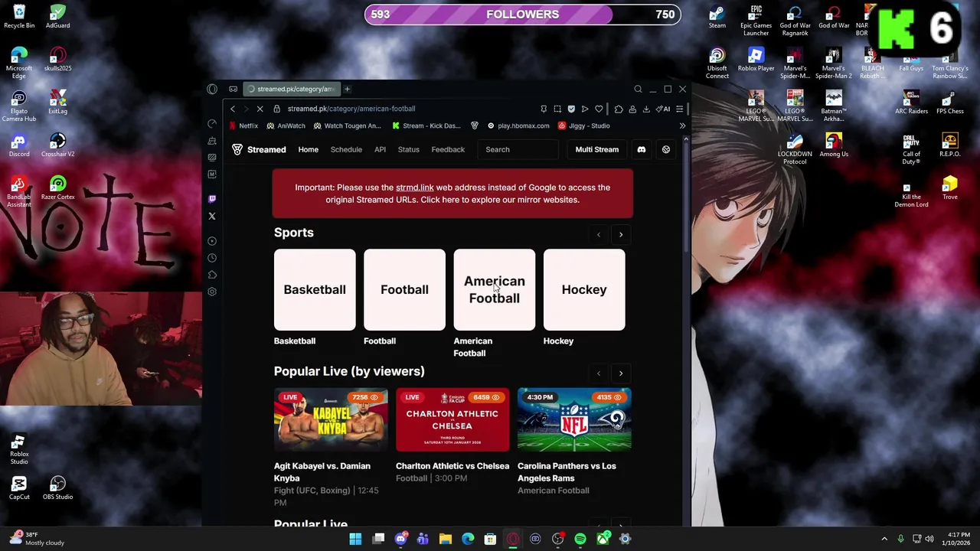Open the Opera GX menu logo
980x551 pixels.
(212, 89)
